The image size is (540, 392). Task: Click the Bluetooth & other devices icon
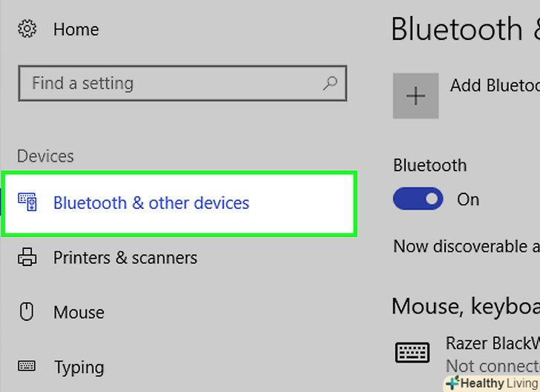point(27,203)
